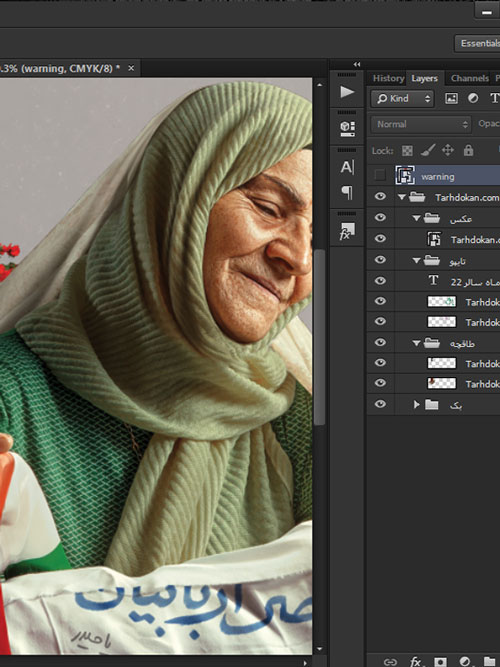Hide the عکس group
500x667 pixels.
pyautogui.click(x=380, y=217)
